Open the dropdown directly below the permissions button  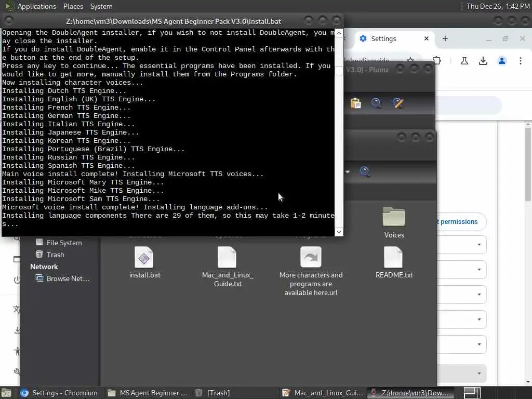point(462,244)
